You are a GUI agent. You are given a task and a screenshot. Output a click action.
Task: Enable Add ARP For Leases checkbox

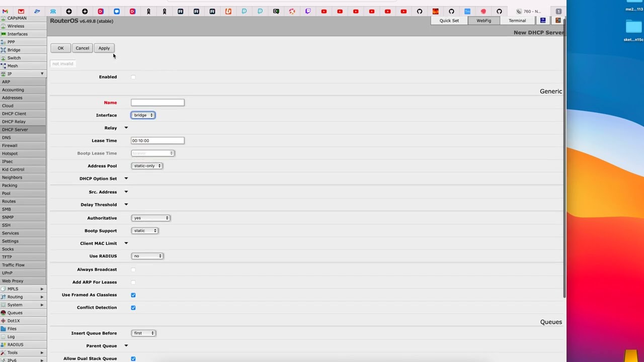pos(133,282)
